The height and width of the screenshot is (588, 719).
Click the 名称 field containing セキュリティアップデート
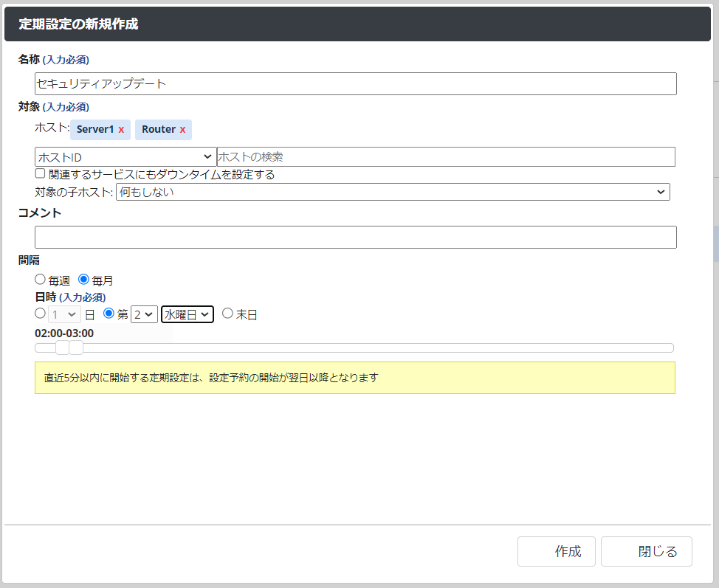click(355, 84)
